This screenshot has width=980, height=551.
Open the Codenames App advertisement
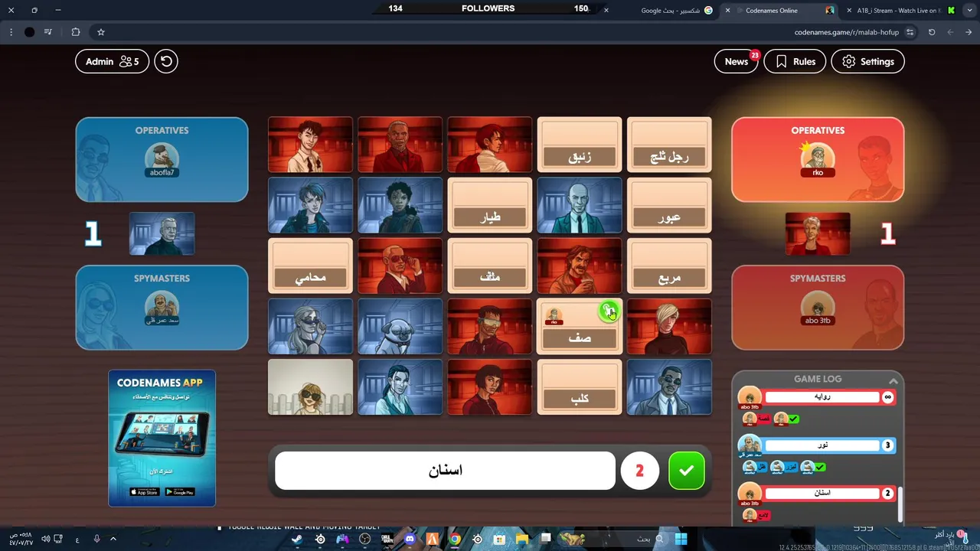point(162,438)
